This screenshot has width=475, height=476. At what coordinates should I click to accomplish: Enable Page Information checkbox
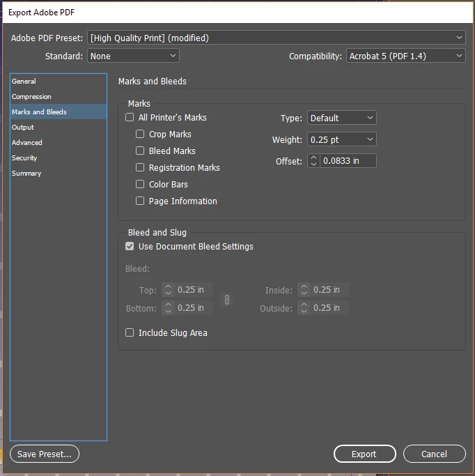(140, 201)
